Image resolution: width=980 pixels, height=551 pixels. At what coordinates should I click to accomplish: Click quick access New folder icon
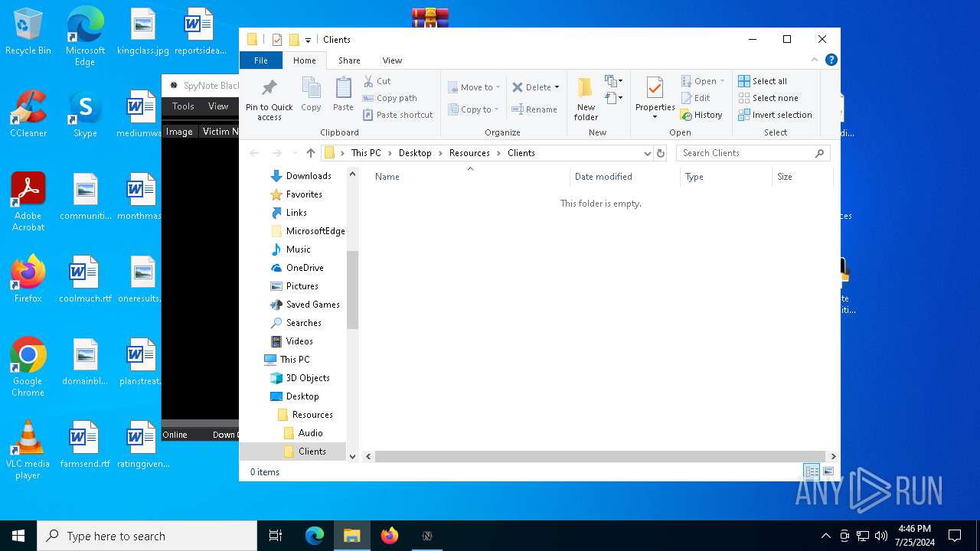pos(294,40)
